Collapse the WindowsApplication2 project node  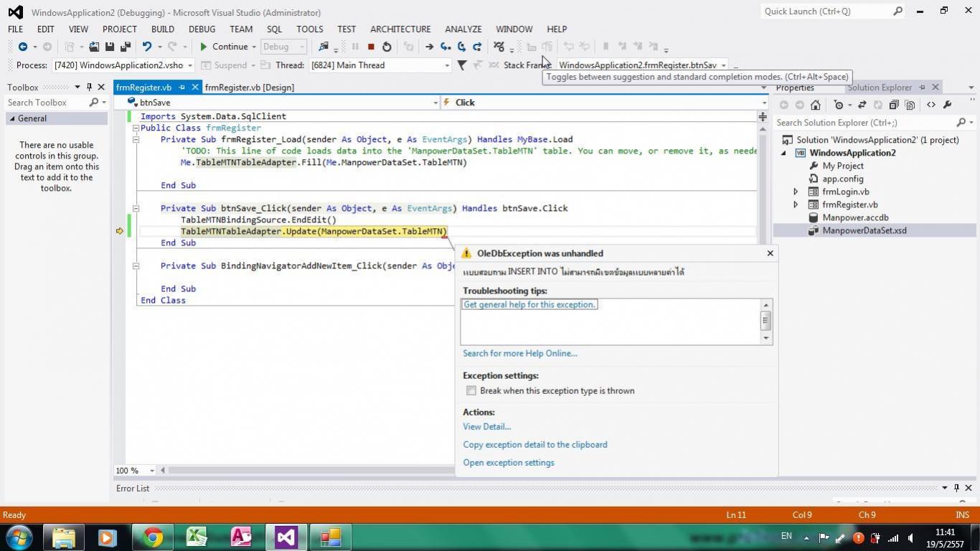coord(783,153)
